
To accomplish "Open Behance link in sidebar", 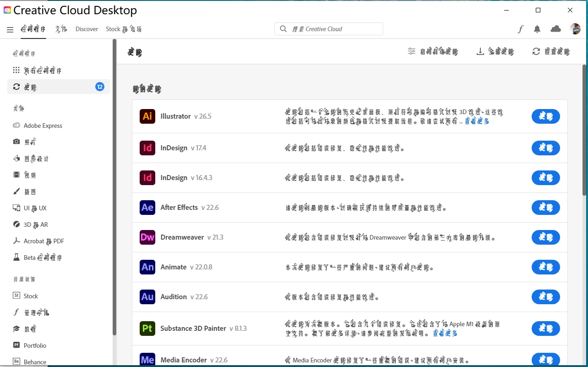I will (30, 362).
